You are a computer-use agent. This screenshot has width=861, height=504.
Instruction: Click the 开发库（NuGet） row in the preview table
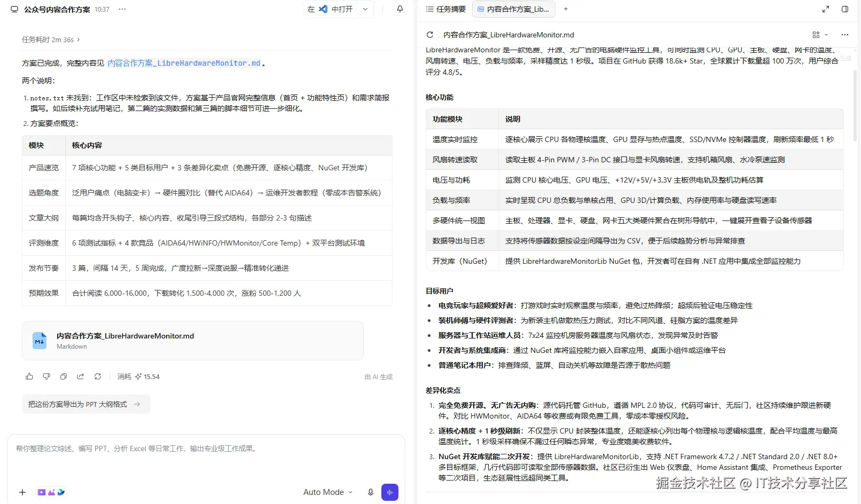[635, 261]
